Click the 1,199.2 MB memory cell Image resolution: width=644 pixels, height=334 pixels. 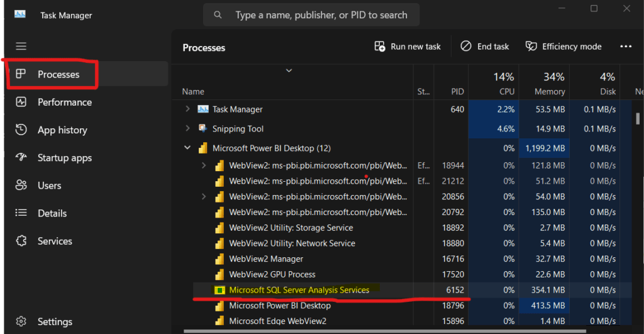click(545, 148)
